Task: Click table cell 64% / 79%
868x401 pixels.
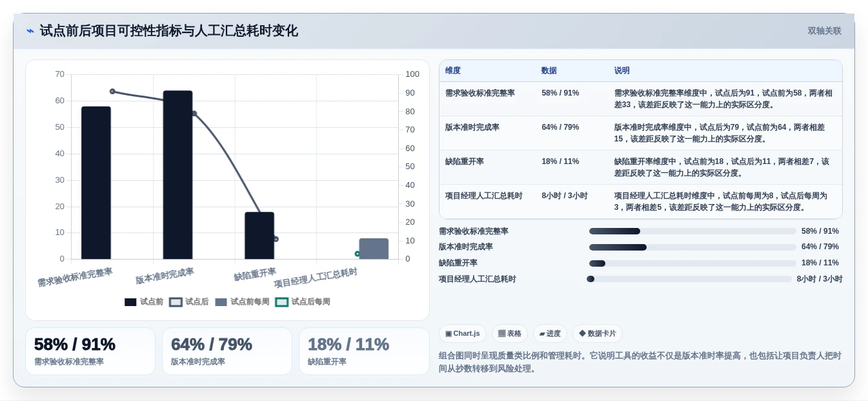Action: click(x=560, y=127)
